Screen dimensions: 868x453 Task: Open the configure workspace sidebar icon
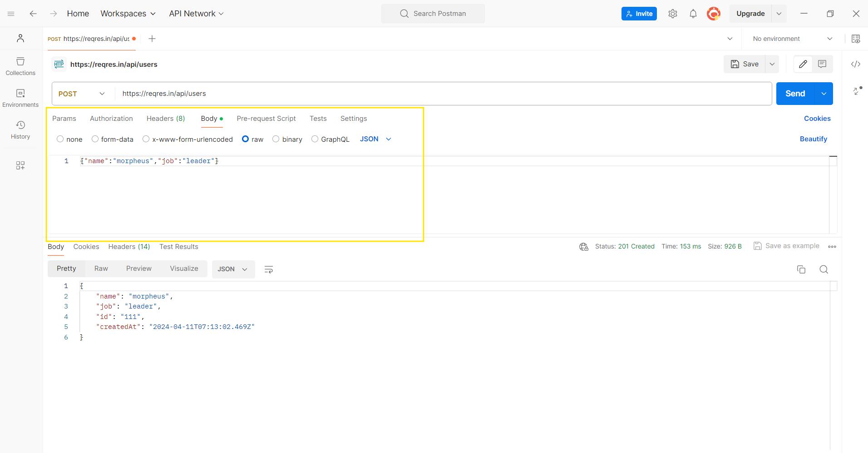[x=20, y=165]
